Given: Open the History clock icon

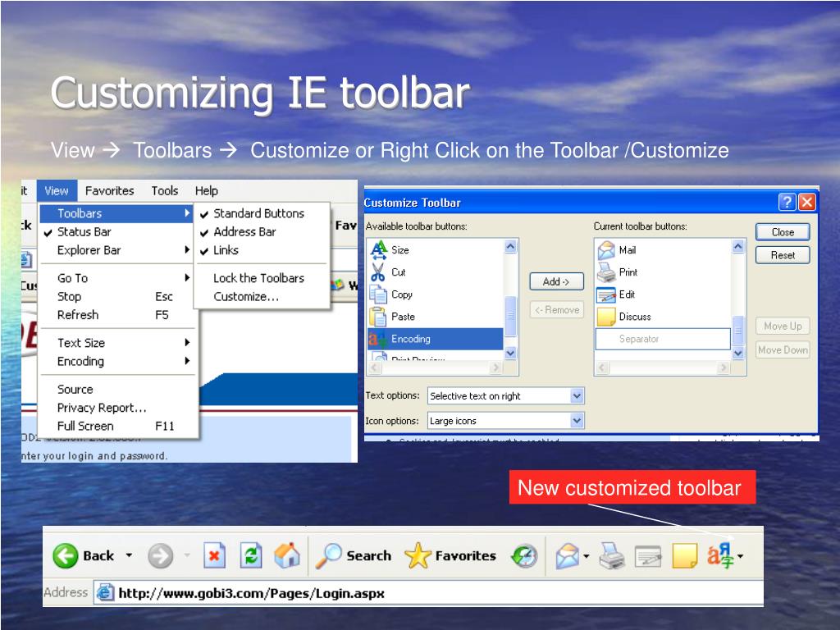Looking at the screenshot, I should point(524,556).
